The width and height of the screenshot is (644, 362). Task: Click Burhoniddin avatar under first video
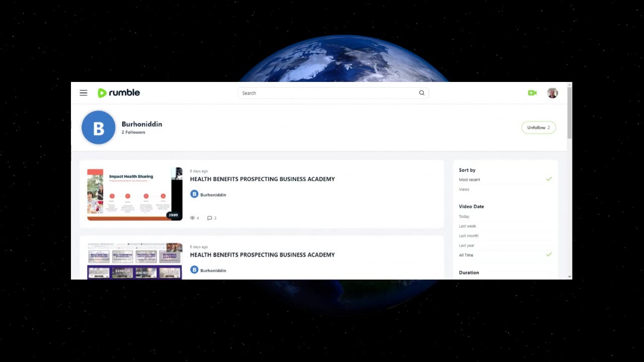click(x=194, y=194)
